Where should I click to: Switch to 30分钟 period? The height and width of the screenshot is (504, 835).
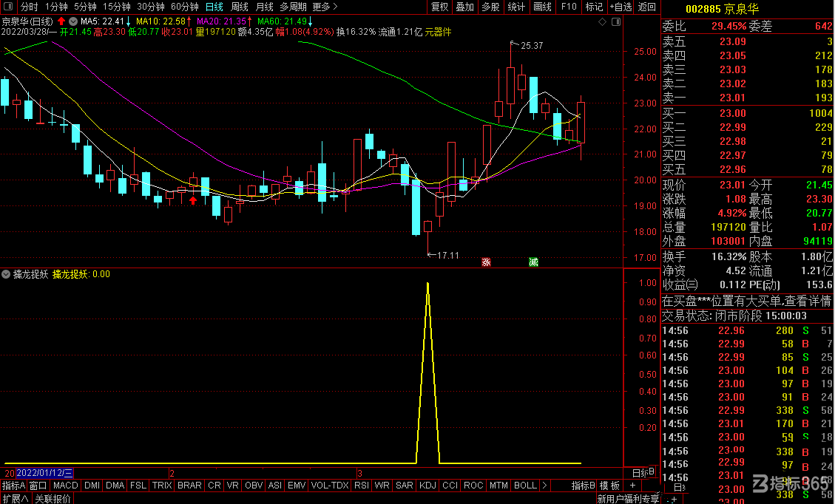pos(151,7)
